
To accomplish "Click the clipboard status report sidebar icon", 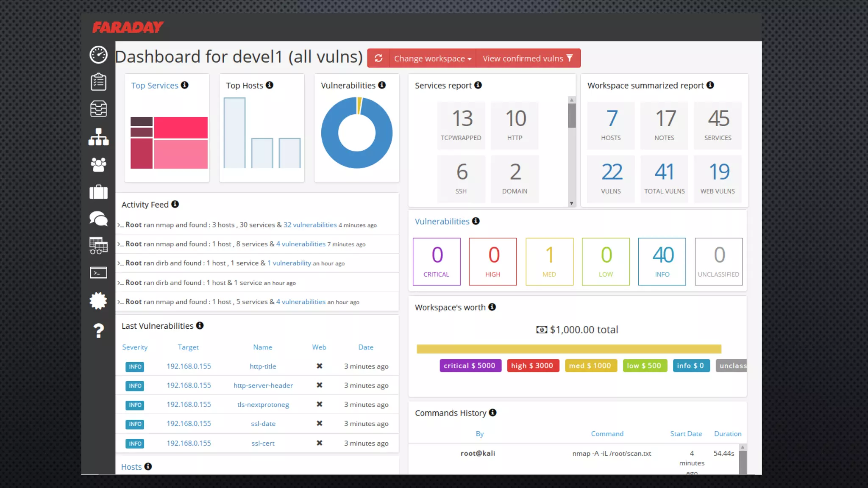I will coord(98,82).
